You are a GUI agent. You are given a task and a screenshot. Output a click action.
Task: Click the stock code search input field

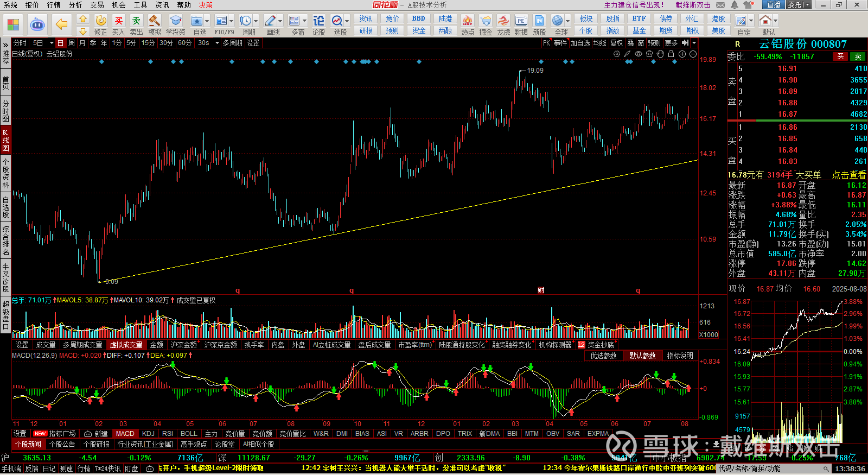point(774,468)
